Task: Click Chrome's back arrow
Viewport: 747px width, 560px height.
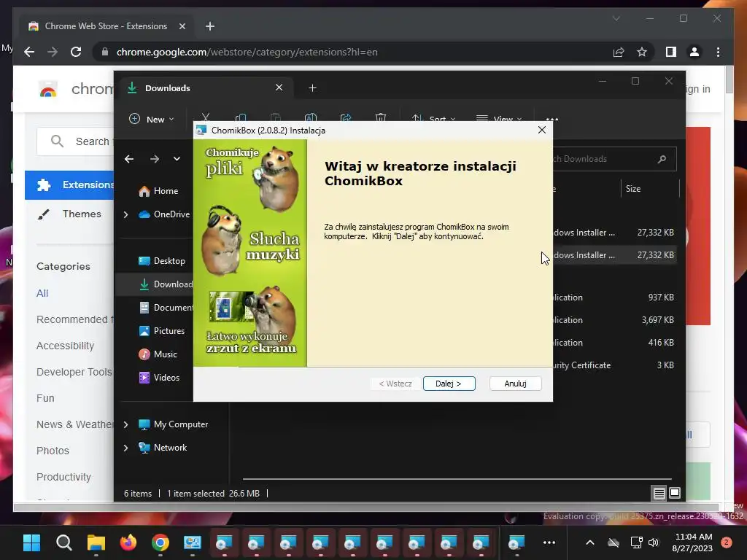Action: click(x=29, y=52)
